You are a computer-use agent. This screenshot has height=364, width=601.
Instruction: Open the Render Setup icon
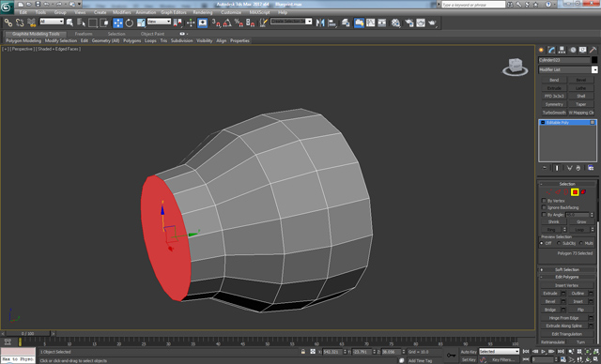coord(409,23)
